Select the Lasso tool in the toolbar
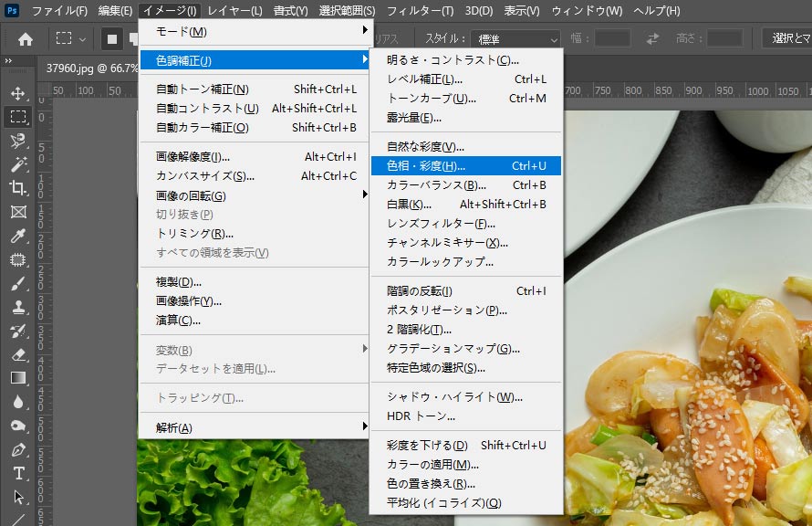 [18, 141]
